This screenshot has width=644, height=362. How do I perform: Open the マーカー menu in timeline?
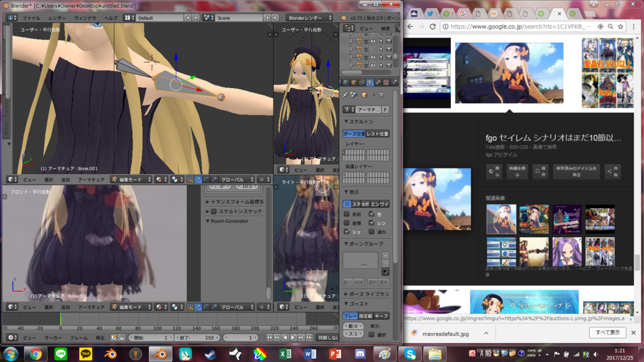[53, 337]
